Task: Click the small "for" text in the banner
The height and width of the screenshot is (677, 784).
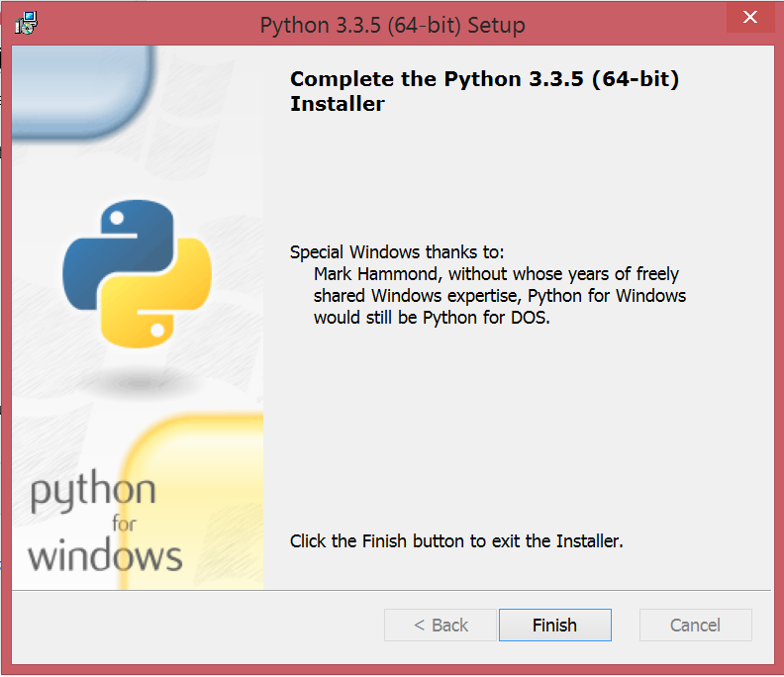Action: [124, 523]
